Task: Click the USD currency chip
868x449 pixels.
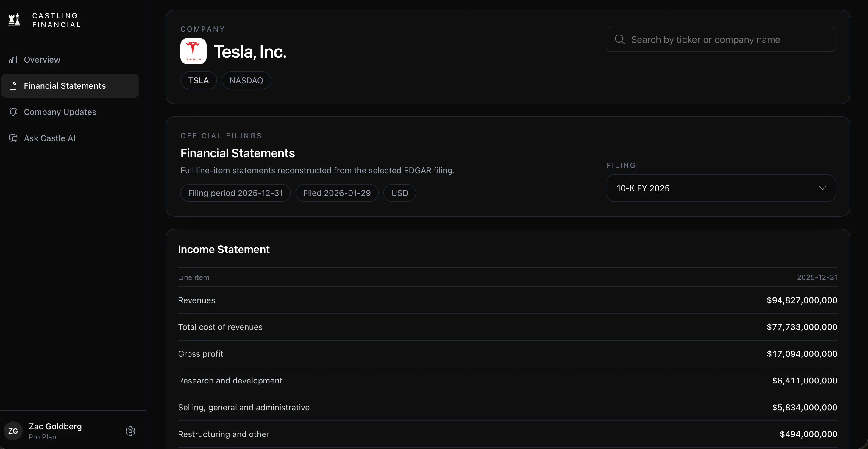Action: [x=400, y=193]
